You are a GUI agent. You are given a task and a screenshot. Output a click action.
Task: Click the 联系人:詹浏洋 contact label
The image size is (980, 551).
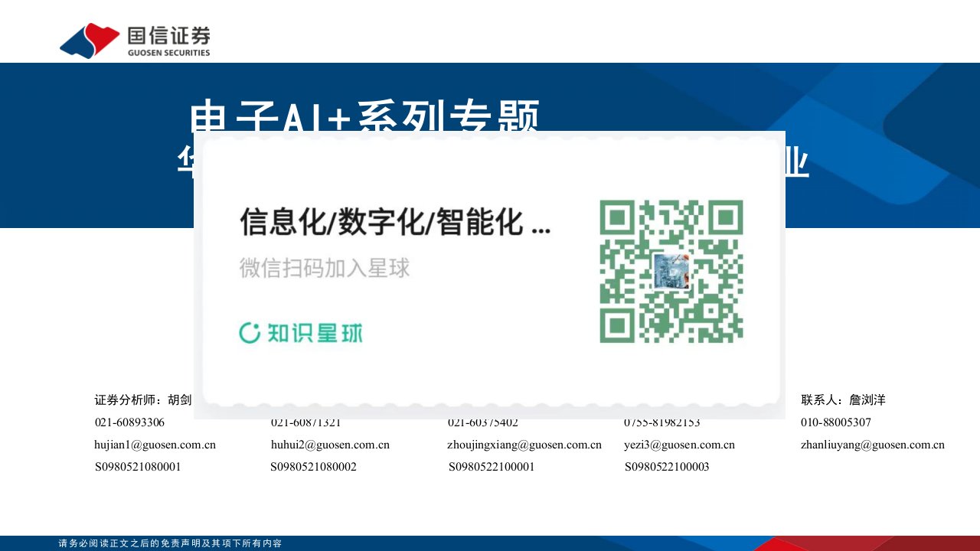click(843, 400)
